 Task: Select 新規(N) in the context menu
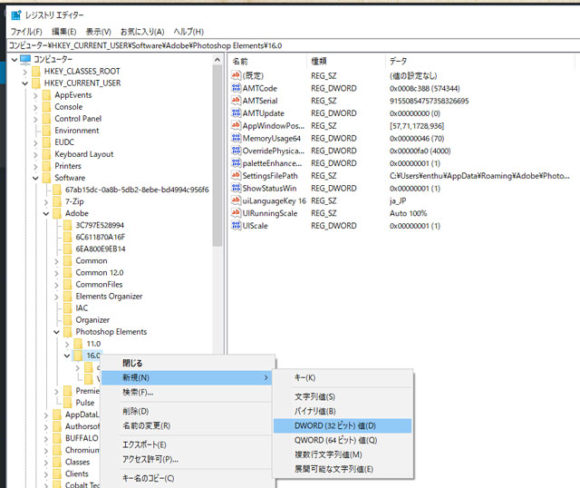point(187,377)
